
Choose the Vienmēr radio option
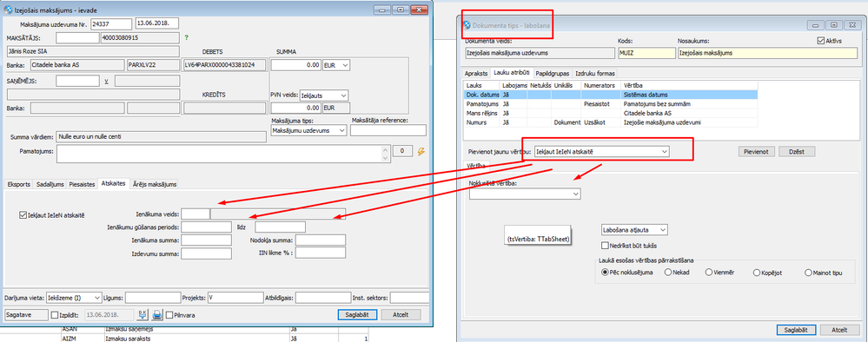(709, 273)
